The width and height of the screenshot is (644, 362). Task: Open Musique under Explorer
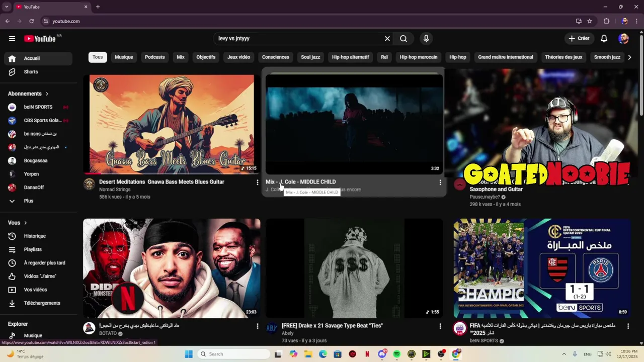38,335
